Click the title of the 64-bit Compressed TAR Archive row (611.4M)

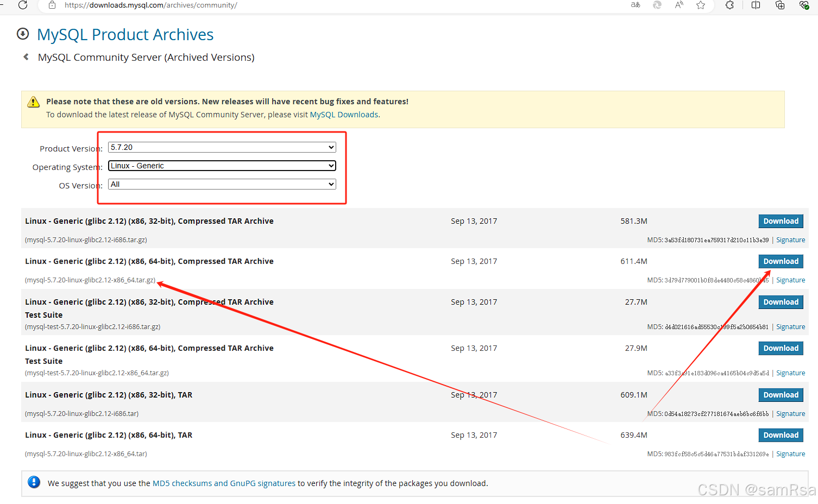[149, 261]
